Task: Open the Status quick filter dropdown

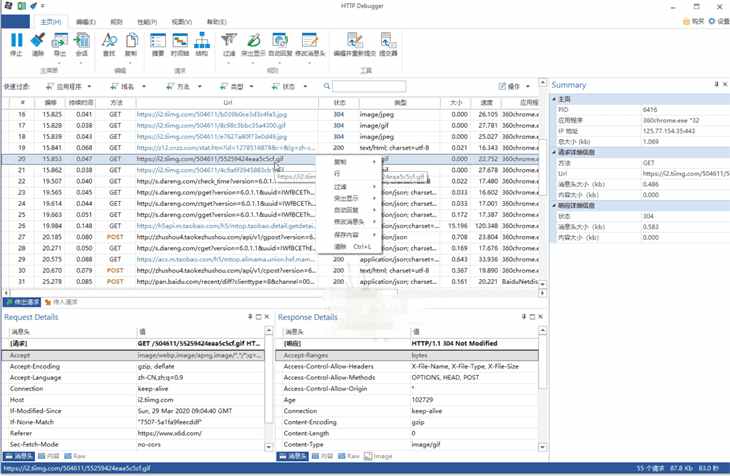Action: 289,86
